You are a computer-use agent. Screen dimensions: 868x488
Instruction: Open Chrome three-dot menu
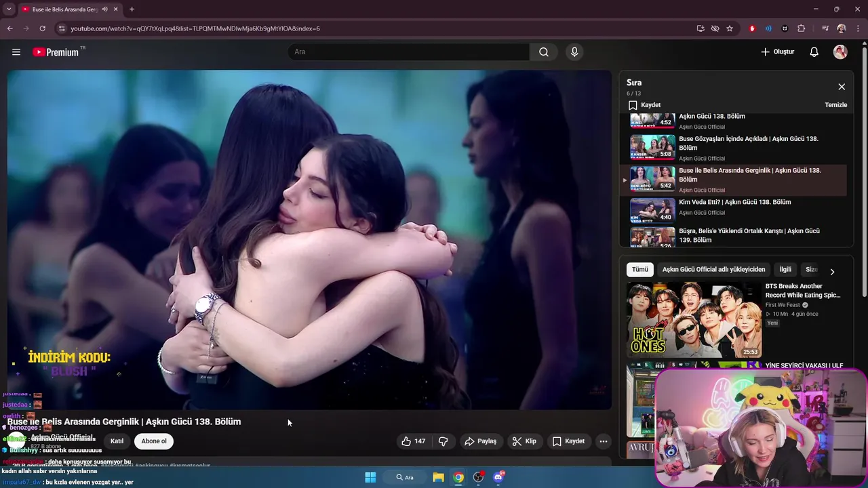coord(857,28)
